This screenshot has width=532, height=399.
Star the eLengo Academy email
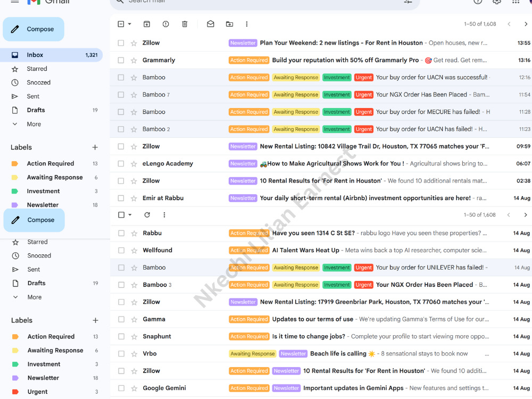tap(134, 164)
